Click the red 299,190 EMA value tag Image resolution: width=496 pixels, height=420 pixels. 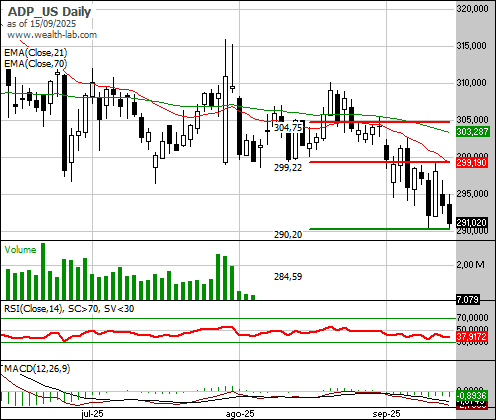(x=472, y=163)
